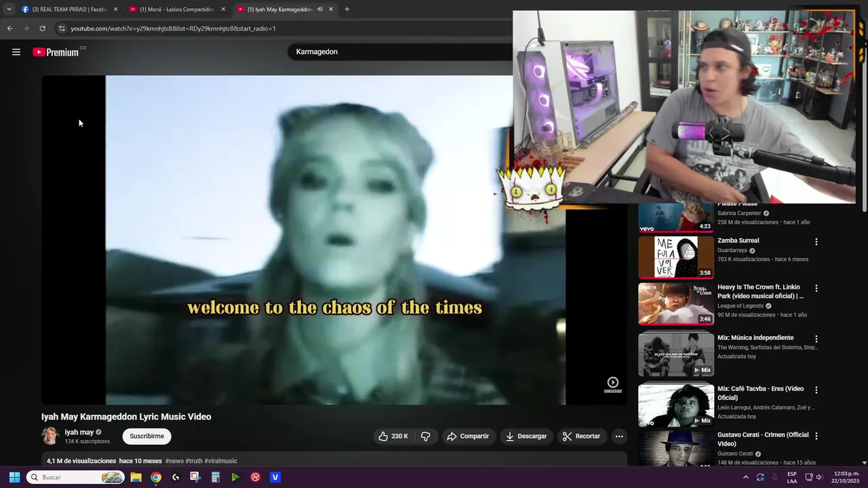Click Sabrina Carpenter channel name
868x488 pixels.
click(739, 213)
